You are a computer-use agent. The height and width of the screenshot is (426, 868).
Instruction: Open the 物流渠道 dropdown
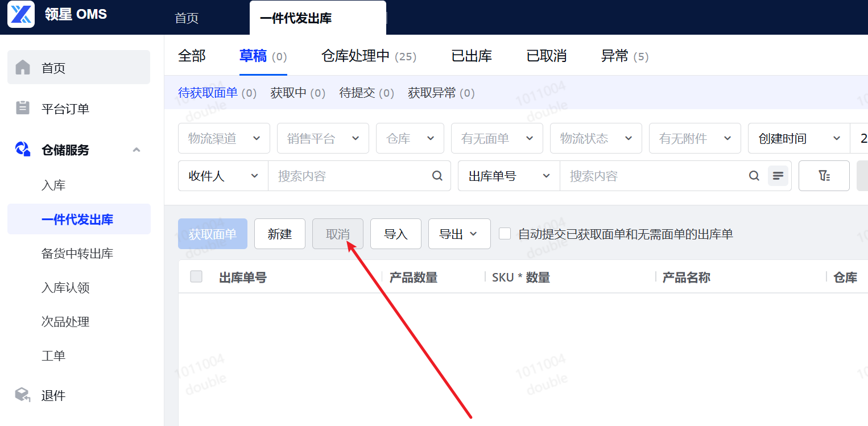(x=224, y=138)
